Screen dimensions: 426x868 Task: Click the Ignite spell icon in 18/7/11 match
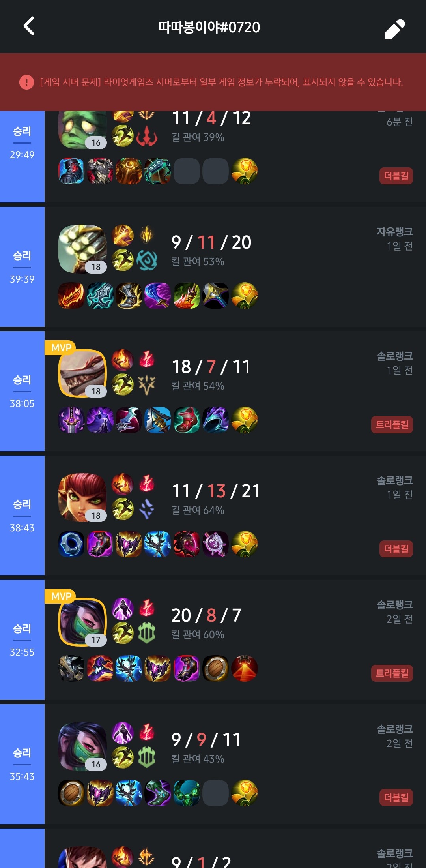pos(122,360)
